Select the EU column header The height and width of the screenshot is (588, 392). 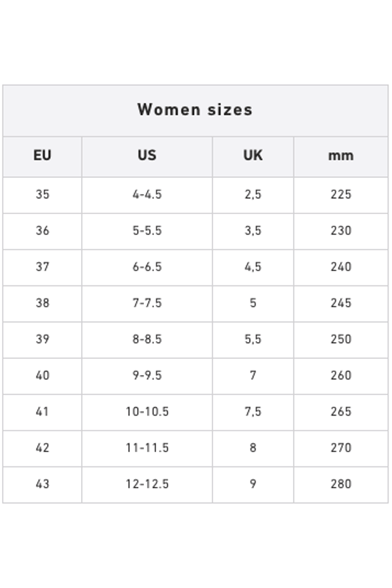pos(42,155)
